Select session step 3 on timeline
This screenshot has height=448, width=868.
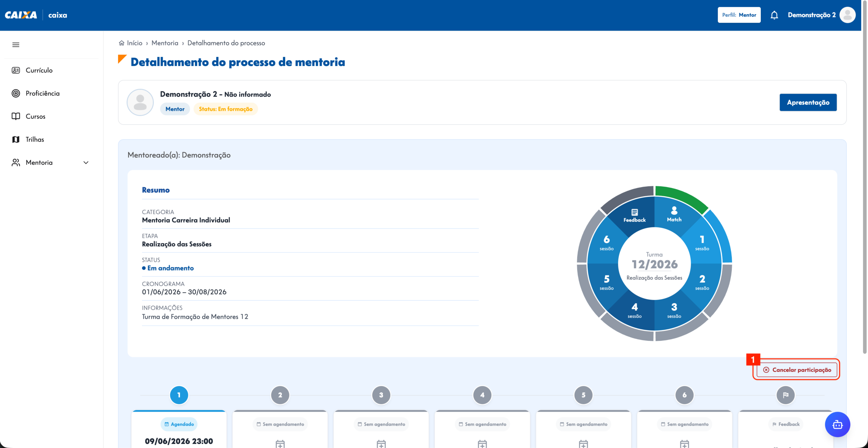381,395
